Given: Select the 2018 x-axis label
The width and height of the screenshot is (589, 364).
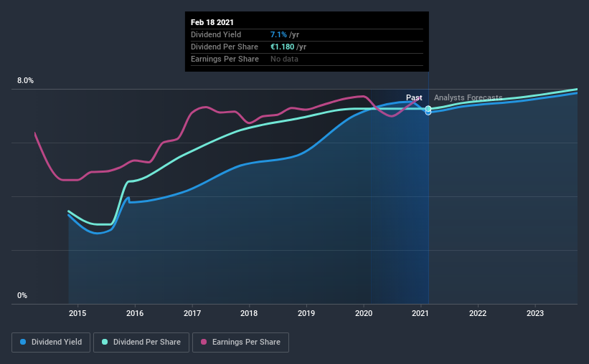Looking at the screenshot, I should pos(249,313).
